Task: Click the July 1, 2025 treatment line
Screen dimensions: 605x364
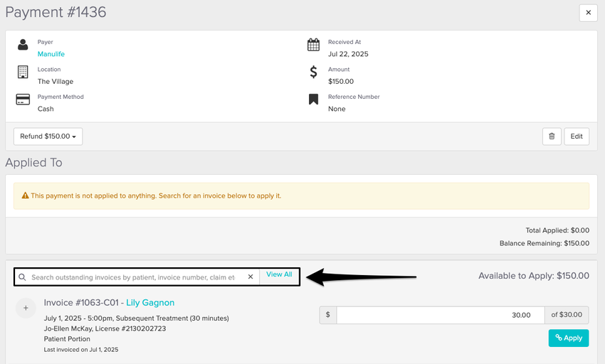Action: [x=136, y=318]
